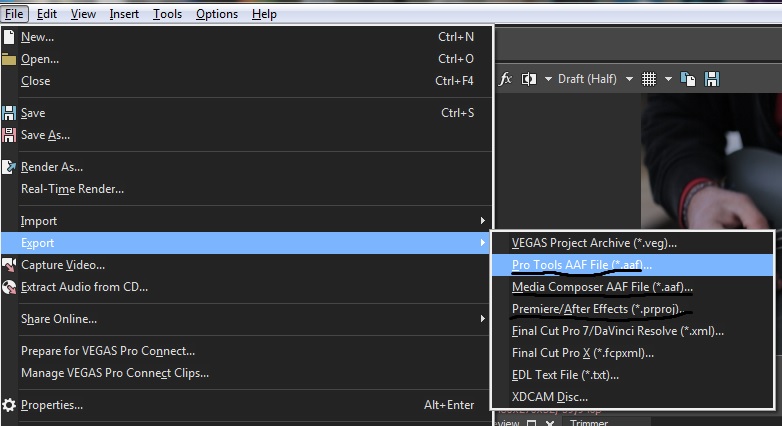Expand the Share Online... submenu
The height and width of the screenshot is (426, 782).
pyautogui.click(x=247, y=319)
